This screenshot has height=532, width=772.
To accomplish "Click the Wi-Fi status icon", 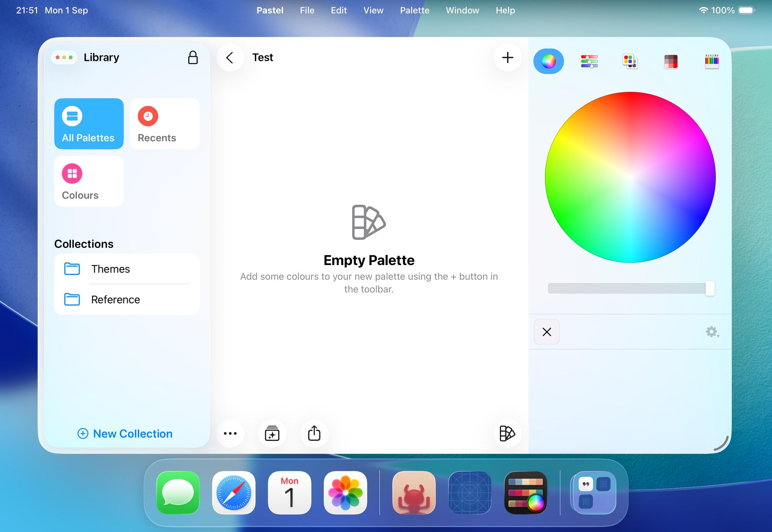I will coord(703,10).
